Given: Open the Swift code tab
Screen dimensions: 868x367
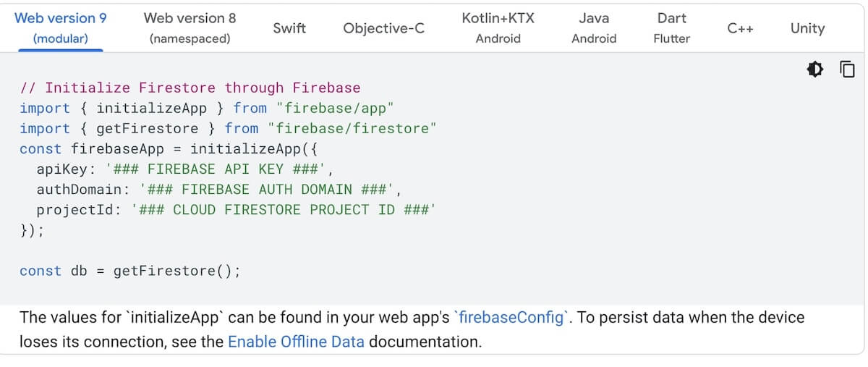Looking at the screenshot, I should [289, 28].
